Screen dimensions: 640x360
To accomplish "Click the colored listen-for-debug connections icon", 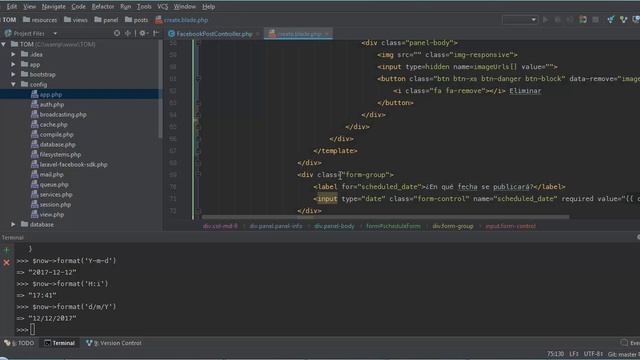I will pos(583,20).
